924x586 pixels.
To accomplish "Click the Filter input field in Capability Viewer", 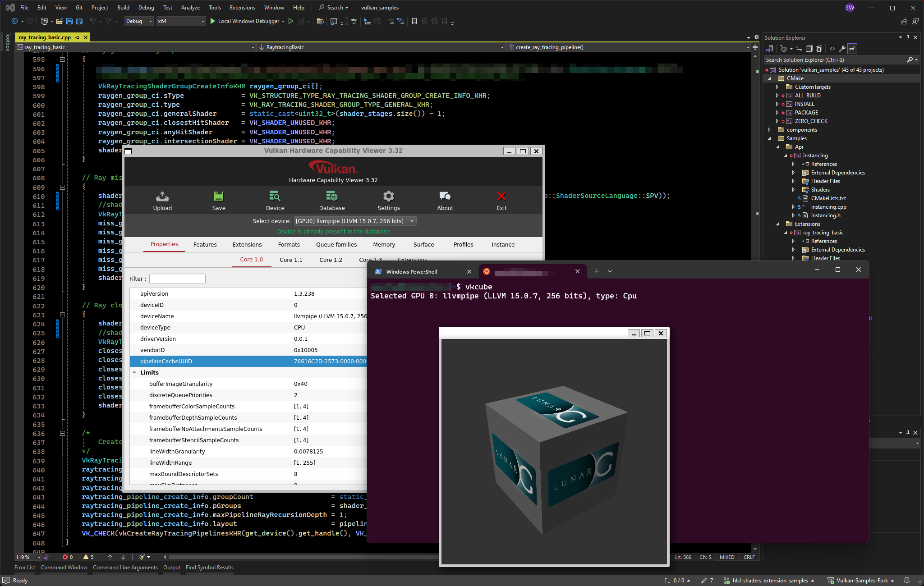I will [x=177, y=279].
